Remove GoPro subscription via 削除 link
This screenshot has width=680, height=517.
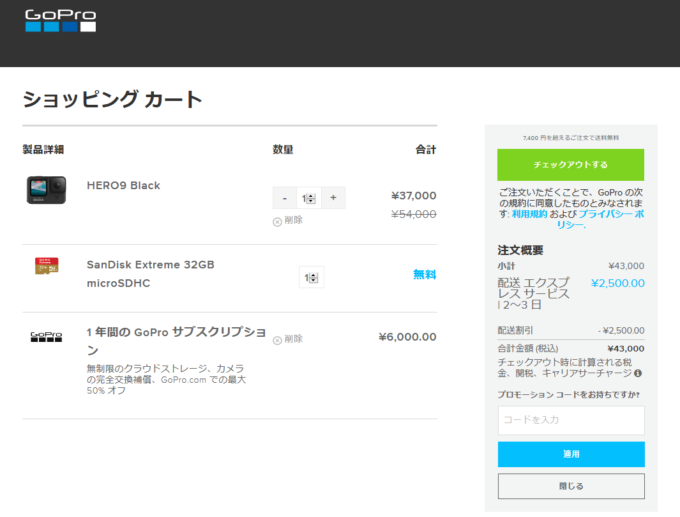click(x=288, y=339)
